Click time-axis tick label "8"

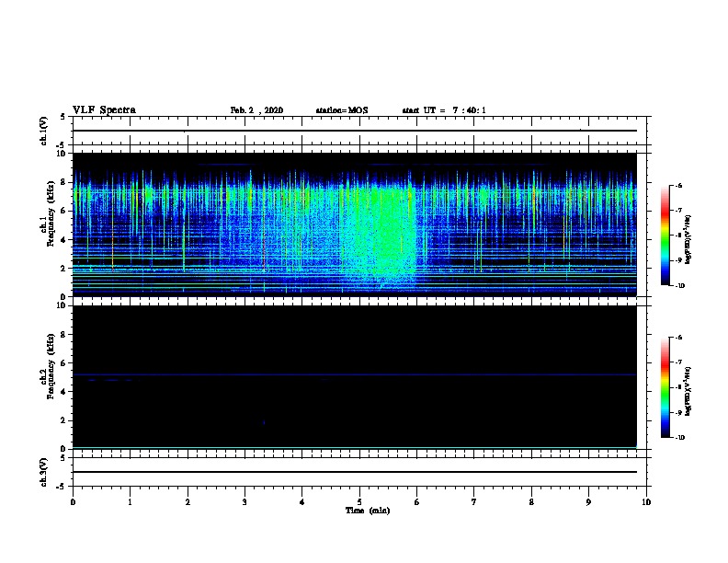tap(531, 502)
